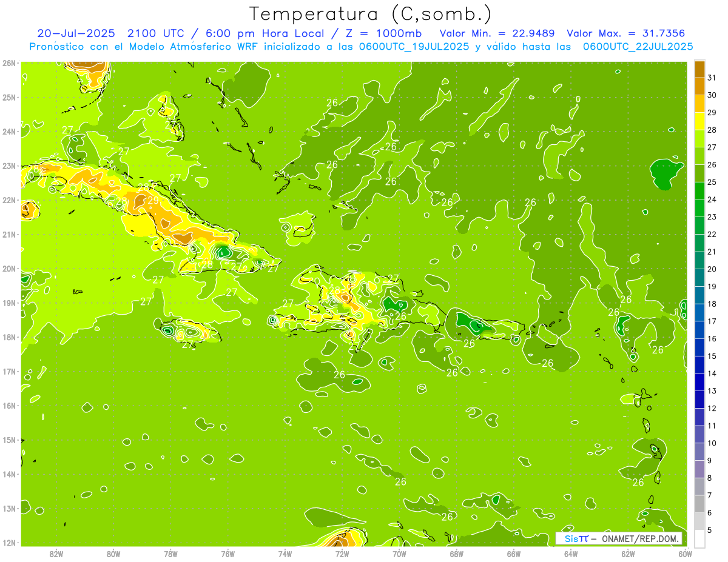Screen dimensions: 728x562
Task: Pick the teal swatch between 19 and 20
Action: coord(699,278)
